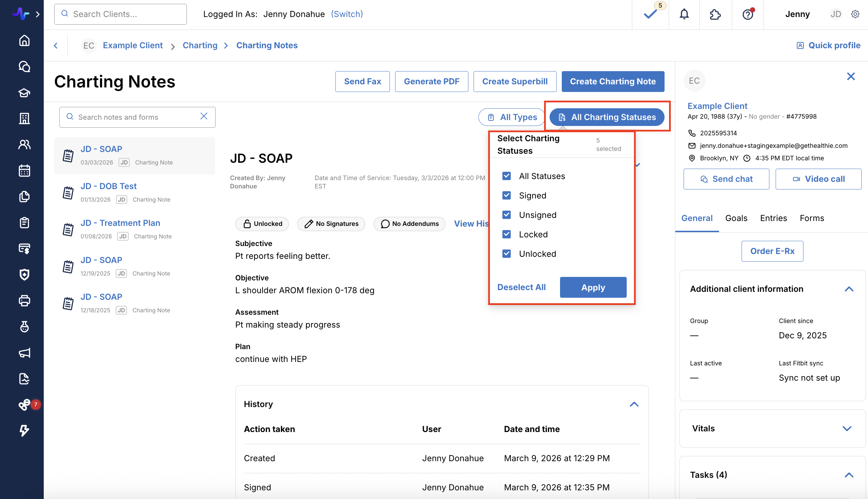Viewport: 868px width, 499px height.
Task: Uncheck the Signed status checkbox
Action: point(507,195)
